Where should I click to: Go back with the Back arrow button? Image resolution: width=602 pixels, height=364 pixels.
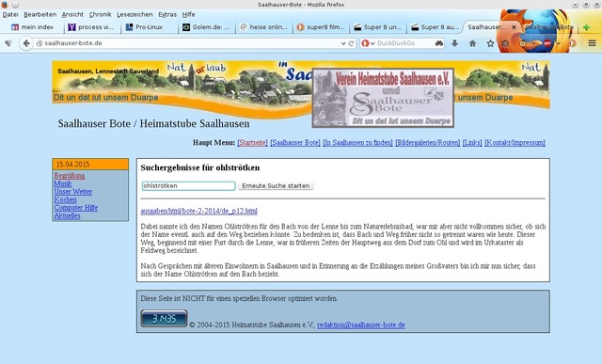26,43
